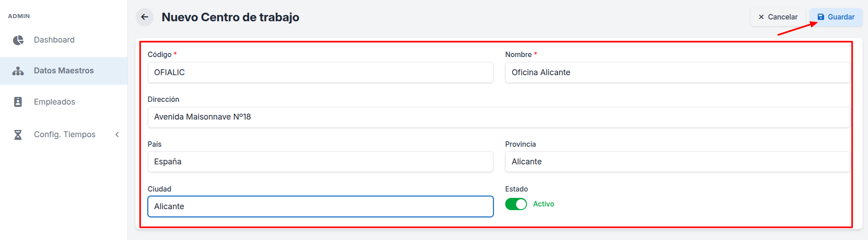The width and height of the screenshot is (868, 240).
Task: Open Datos Maestros menu entry
Action: click(x=63, y=71)
